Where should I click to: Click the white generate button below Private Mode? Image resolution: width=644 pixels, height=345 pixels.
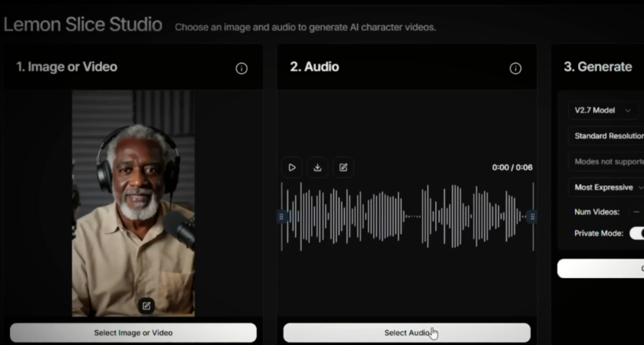(x=602, y=269)
